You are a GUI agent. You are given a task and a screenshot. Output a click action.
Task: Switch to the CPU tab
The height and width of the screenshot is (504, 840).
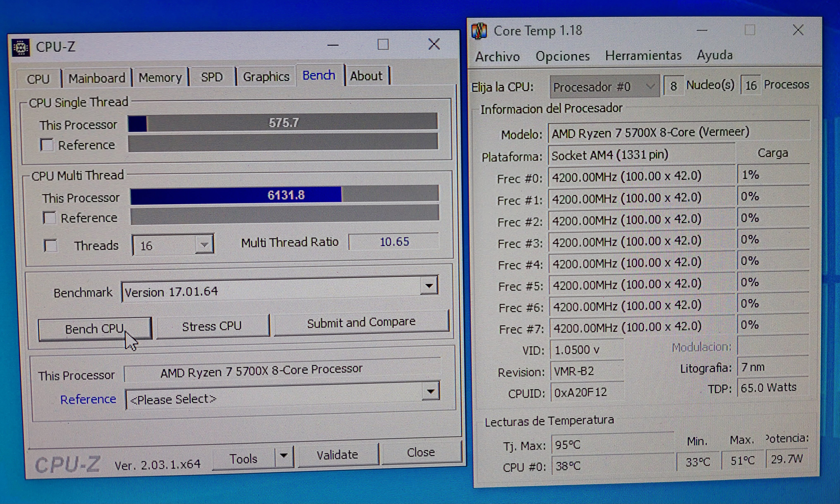[x=38, y=79]
